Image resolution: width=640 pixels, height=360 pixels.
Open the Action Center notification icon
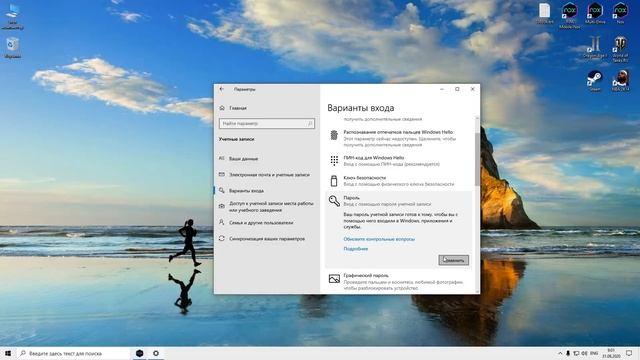coord(629,353)
